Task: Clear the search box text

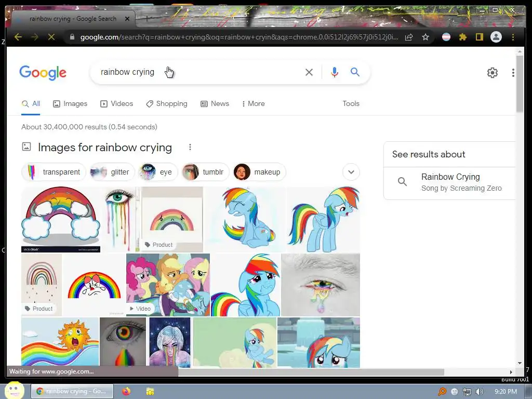Action: pos(309,72)
